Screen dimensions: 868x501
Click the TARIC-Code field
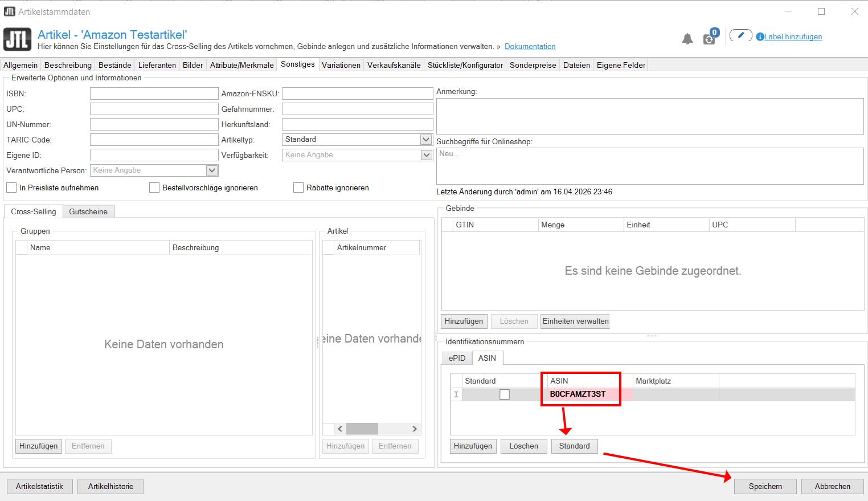click(154, 140)
